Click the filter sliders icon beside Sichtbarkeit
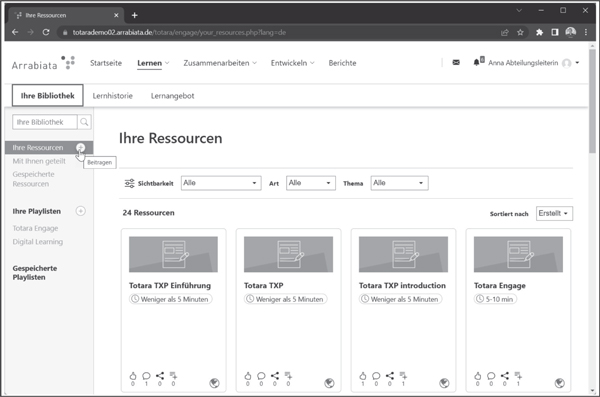Screen dimensions: 600x397 click(129, 183)
